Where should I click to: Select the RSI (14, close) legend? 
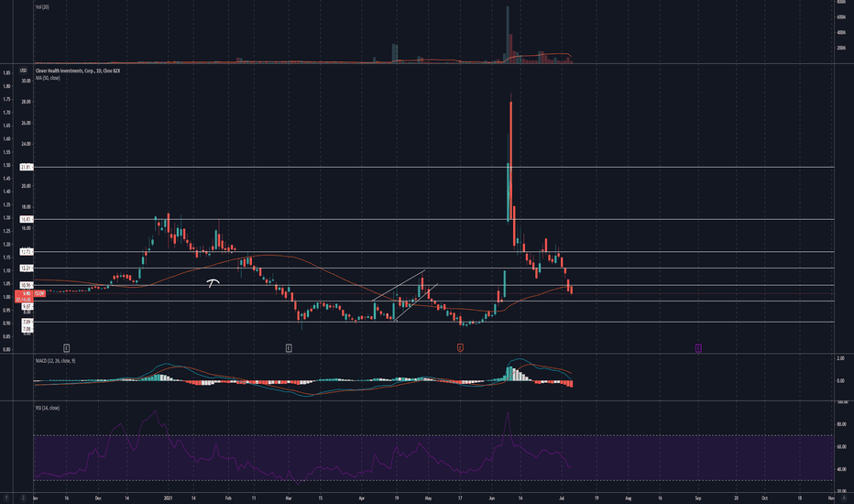(48, 408)
